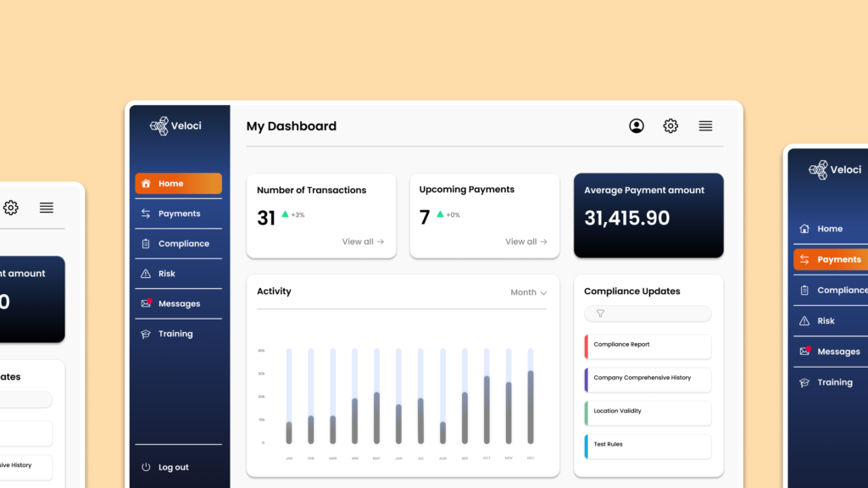Open the hamburger menu in center dashboard header
Screen dimensions: 868x488
point(705,126)
